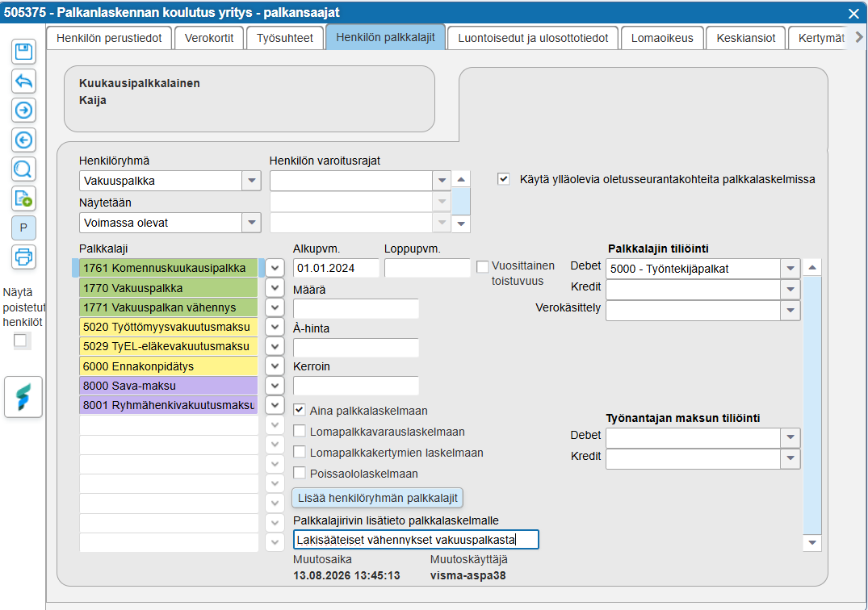Open first Henkilön varoitusrajat dropdown
Viewport: 868px width, 610px height.
pos(441,181)
